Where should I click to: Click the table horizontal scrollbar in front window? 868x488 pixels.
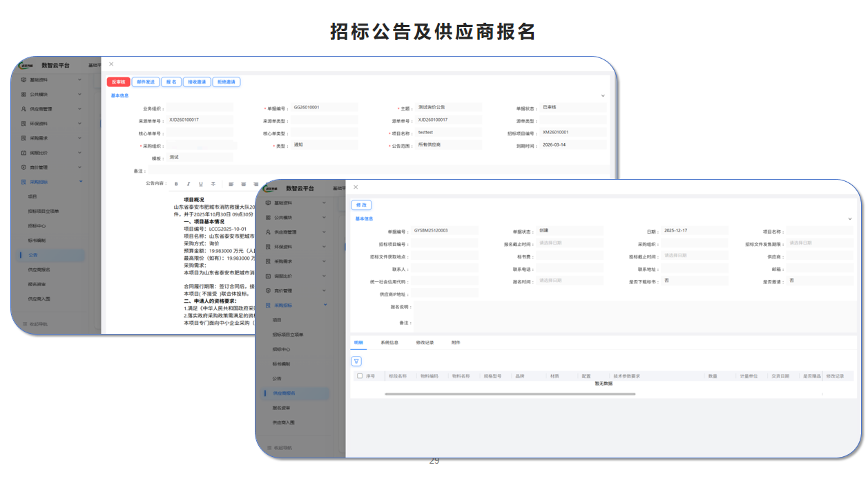[x=510, y=394]
